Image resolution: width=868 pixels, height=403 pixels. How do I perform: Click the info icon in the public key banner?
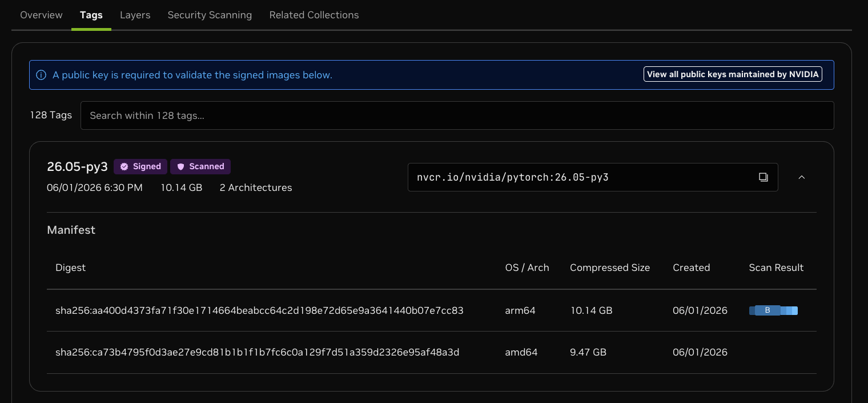coord(41,75)
